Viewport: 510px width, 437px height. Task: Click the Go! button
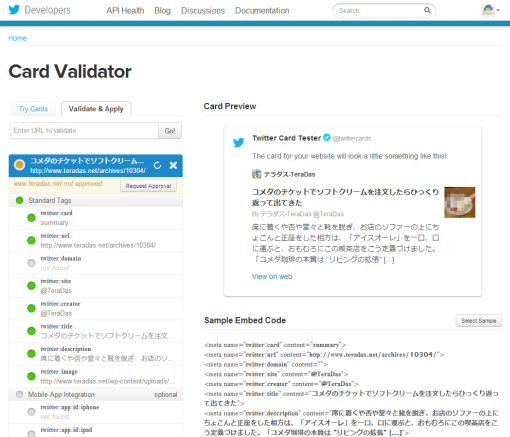170,131
